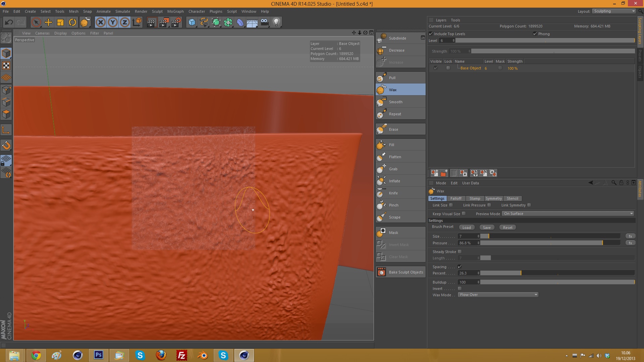Screen dimensions: 644x362
Task: Switch to the Falloff tab
Action: pyautogui.click(x=455, y=198)
